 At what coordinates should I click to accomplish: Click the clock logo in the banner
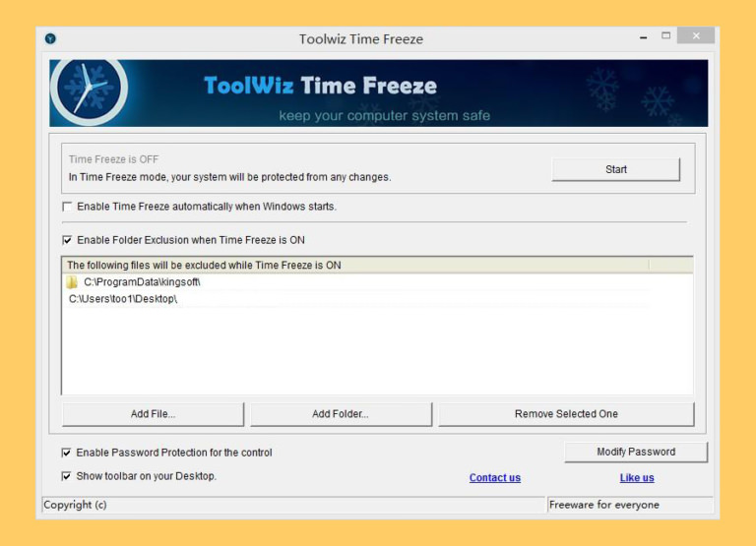pyautogui.click(x=90, y=91)
